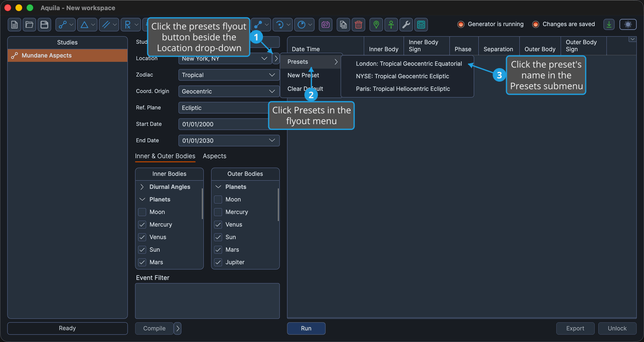644x342 pixels.
Task: Click the Run button
Action: pos(306,328)
